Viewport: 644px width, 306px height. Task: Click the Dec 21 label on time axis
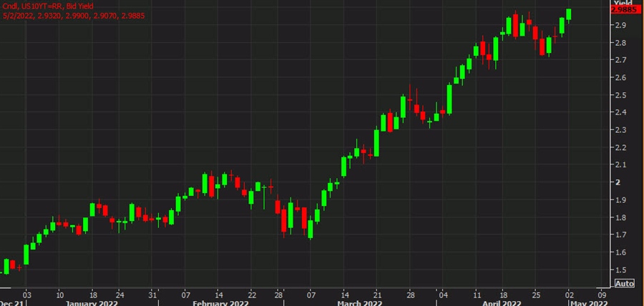11,302
